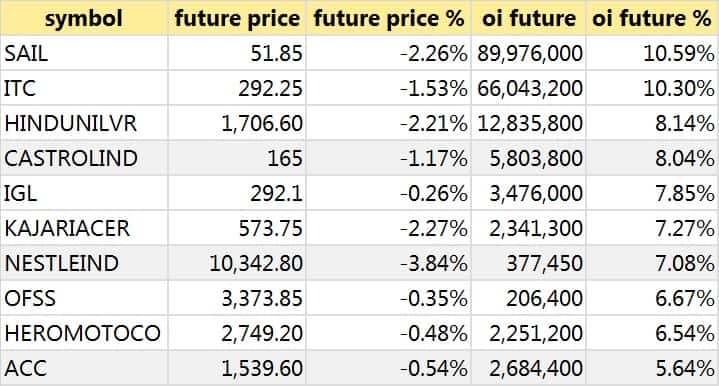Click the ITC symbol cell

click(x=84, y=88)
